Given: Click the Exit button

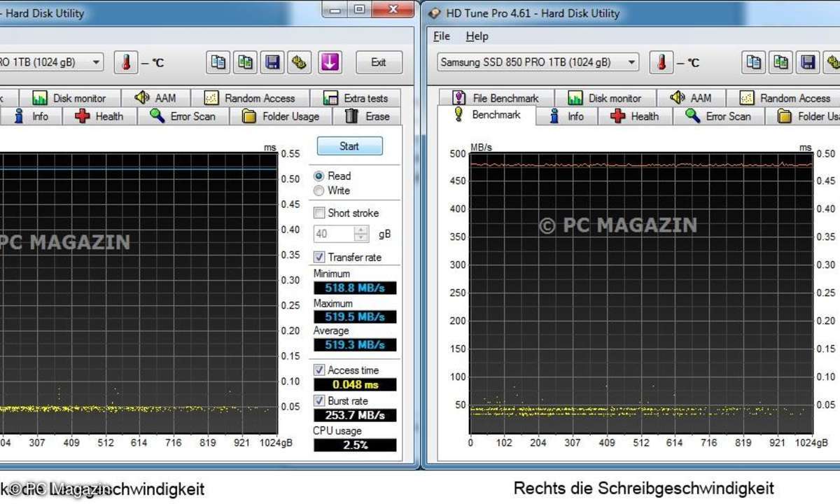Looking at the screenshot, I should 379,62.
